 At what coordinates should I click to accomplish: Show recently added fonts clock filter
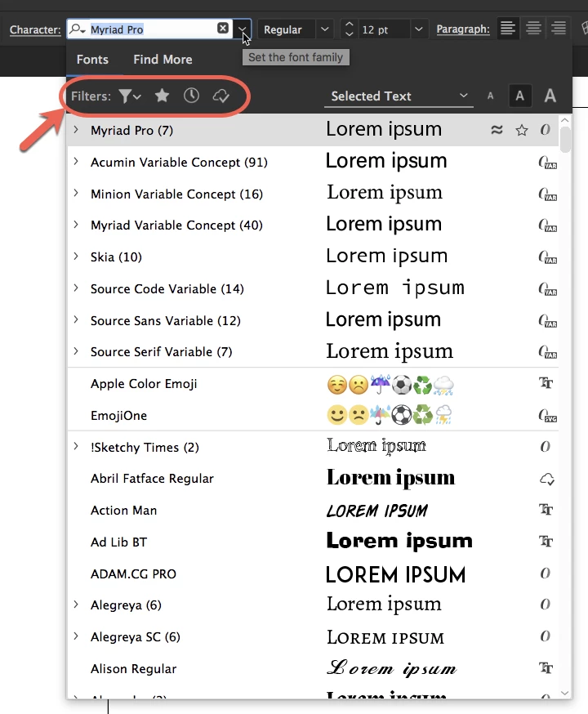click(191, 96)
